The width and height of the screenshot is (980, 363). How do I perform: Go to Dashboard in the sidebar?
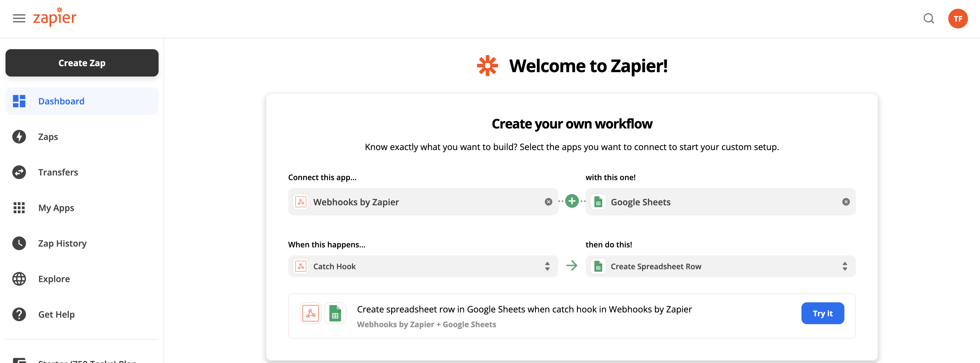82,101
